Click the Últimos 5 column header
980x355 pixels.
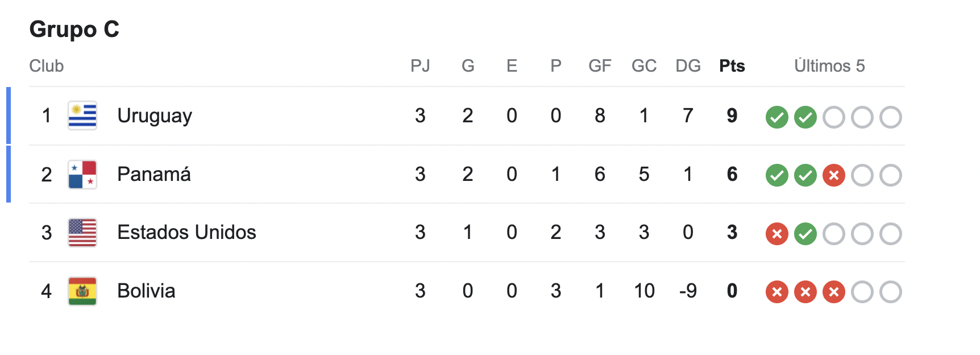829,66
